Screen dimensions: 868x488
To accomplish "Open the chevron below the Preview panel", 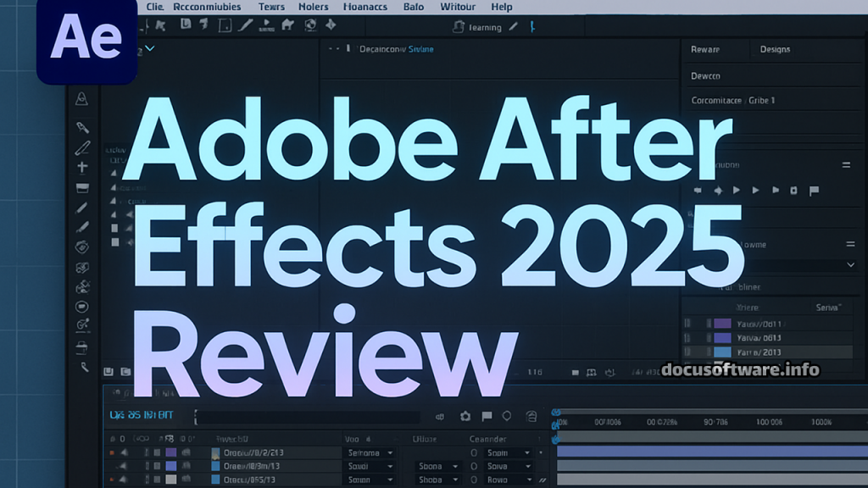I will pos(849,264).
